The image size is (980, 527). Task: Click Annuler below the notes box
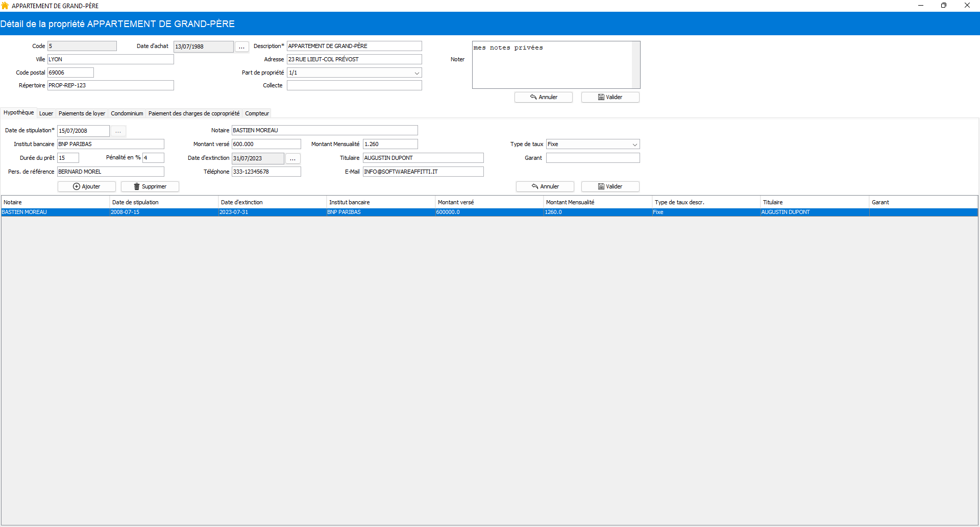544,97
